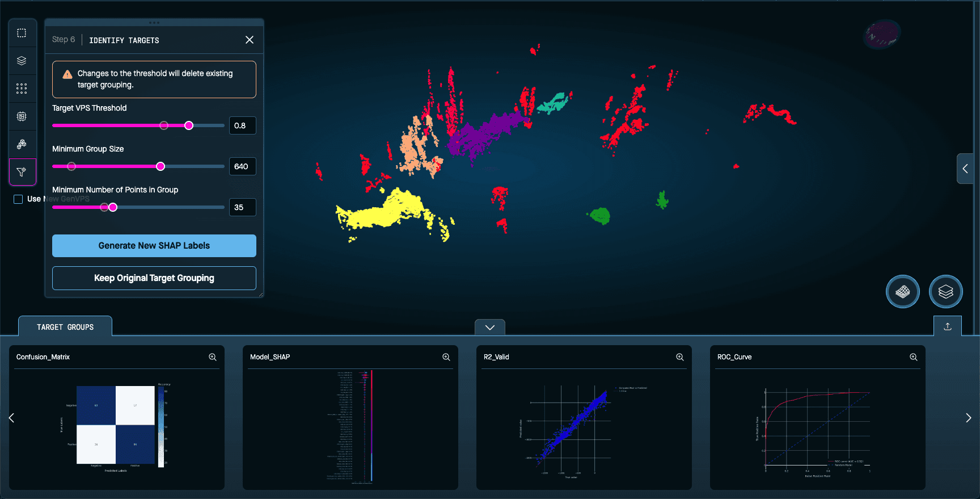Click the ROC_Curve card title
The image size is (980, 499).
(734, 357)
